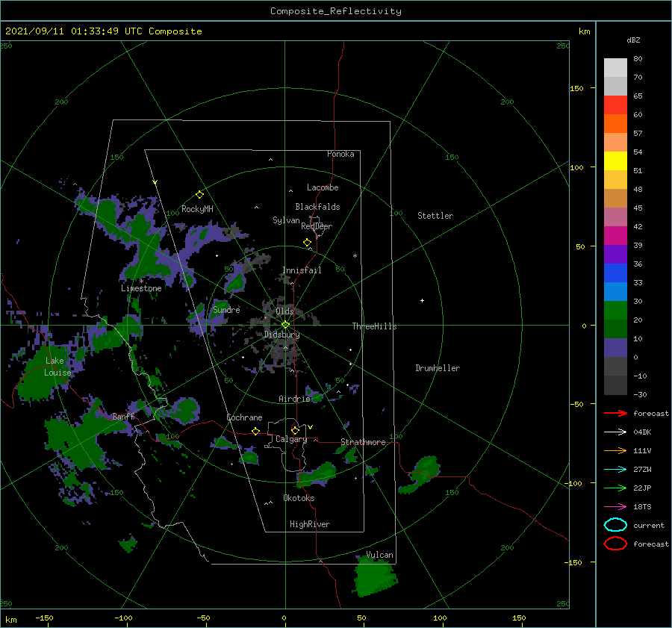
Task: Click the yellow diamond marker at radar center
Action: point(285,325)
